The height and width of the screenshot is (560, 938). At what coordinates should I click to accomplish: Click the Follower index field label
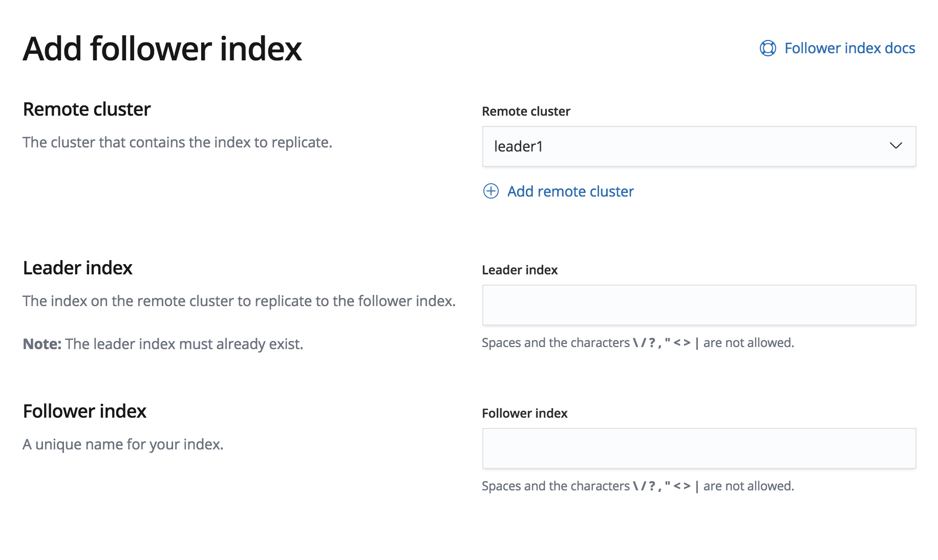point(524,413)
